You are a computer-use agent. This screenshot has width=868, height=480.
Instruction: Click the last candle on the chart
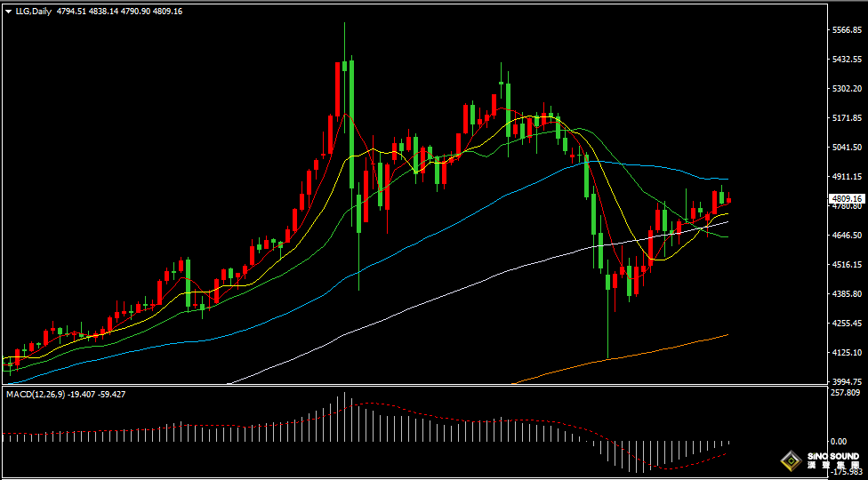pos(728,199)
